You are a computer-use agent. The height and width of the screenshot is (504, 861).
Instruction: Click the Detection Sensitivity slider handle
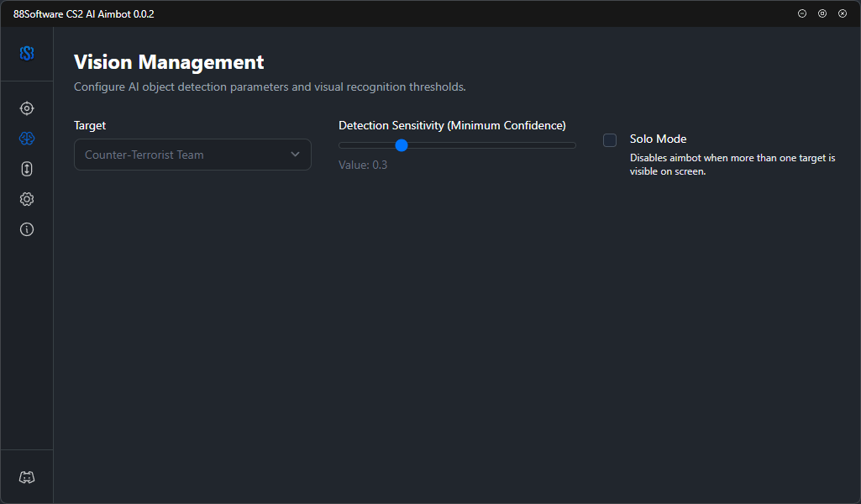402,145
